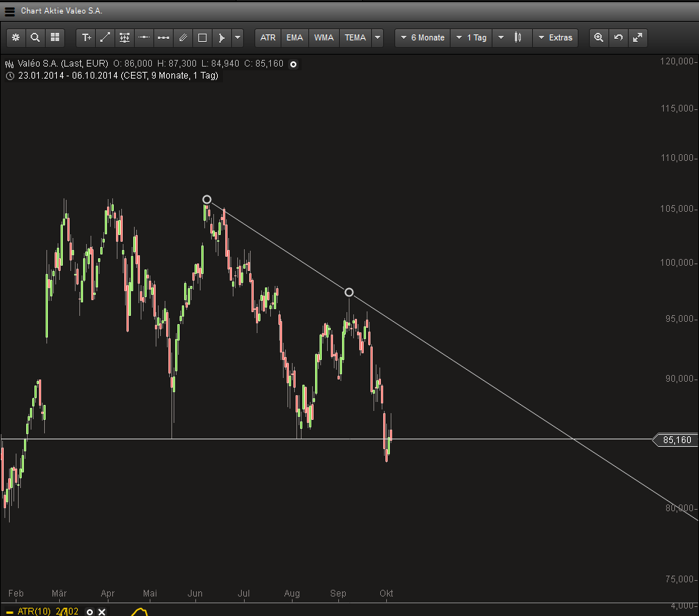Open the hamburger menu in title bar
The width and height of the screenshot is (699, 616).
coord(10,11)
